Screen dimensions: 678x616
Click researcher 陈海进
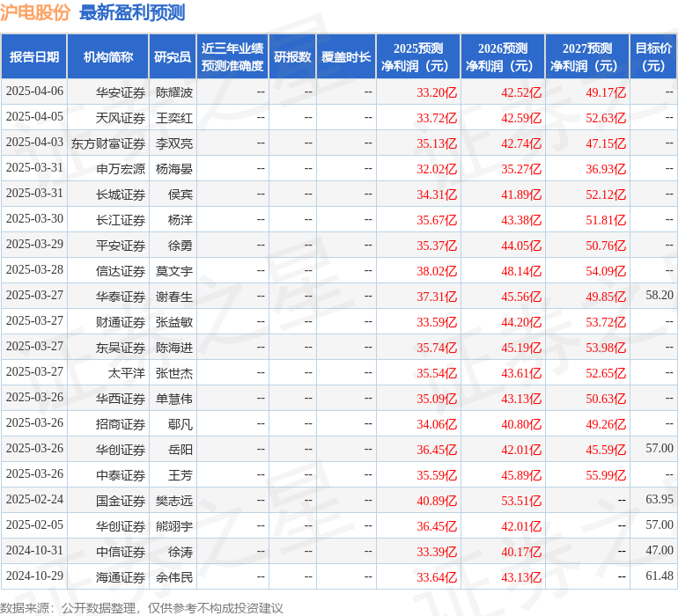(173, 348)
